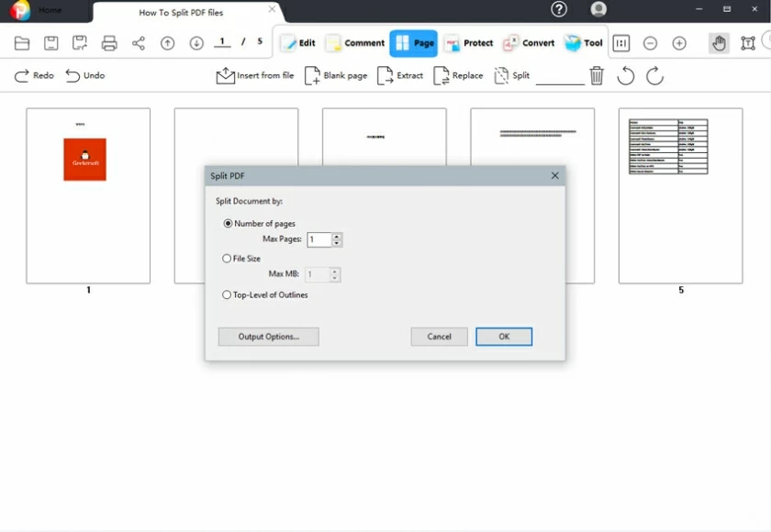Confirm the split by clicking OK
The height and width of the screenshot is (532, 771).
tap(503, 337)
